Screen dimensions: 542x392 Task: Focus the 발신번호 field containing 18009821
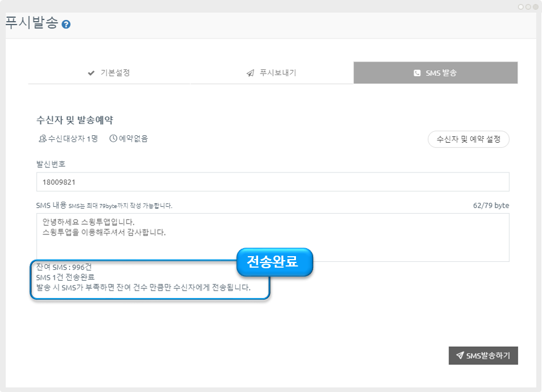coord(272,182)
